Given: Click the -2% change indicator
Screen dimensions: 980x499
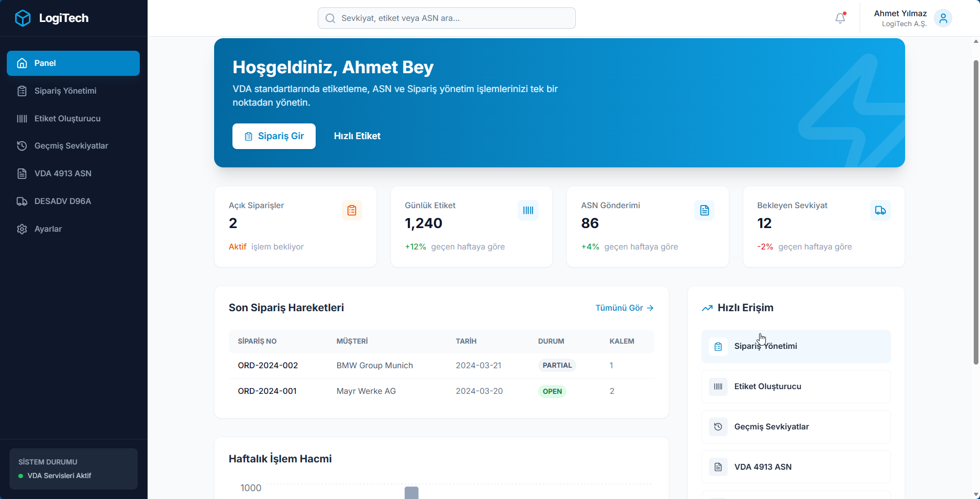Looking at the screenshot, I should [x=765, y=247].
